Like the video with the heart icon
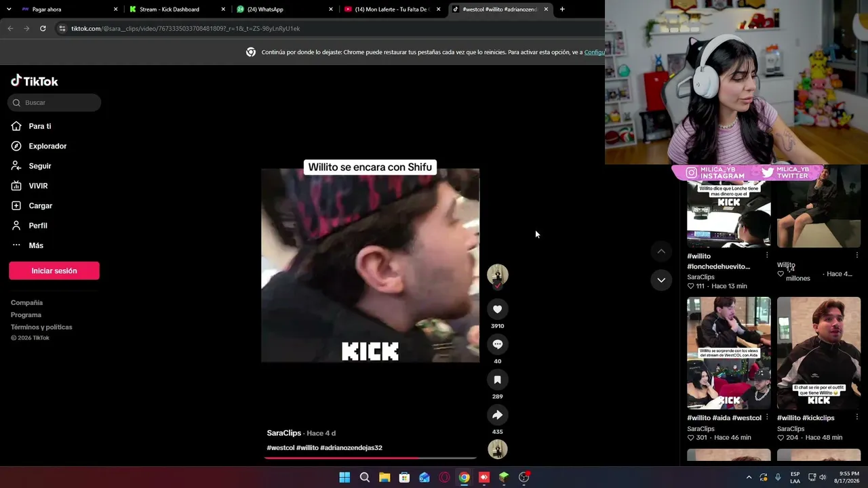 (x=497, y=309)
